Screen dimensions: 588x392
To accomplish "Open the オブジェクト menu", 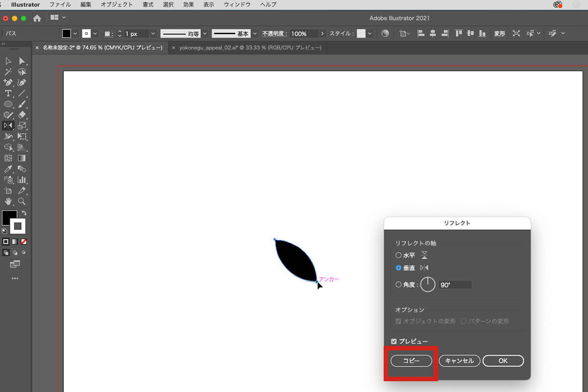I will coord(117,4).
